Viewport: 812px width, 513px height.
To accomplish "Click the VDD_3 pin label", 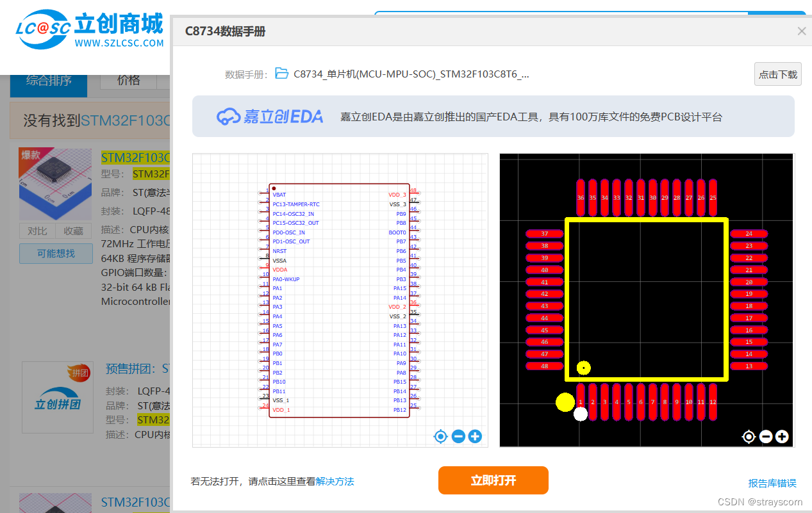I will [x=397, y=195].
